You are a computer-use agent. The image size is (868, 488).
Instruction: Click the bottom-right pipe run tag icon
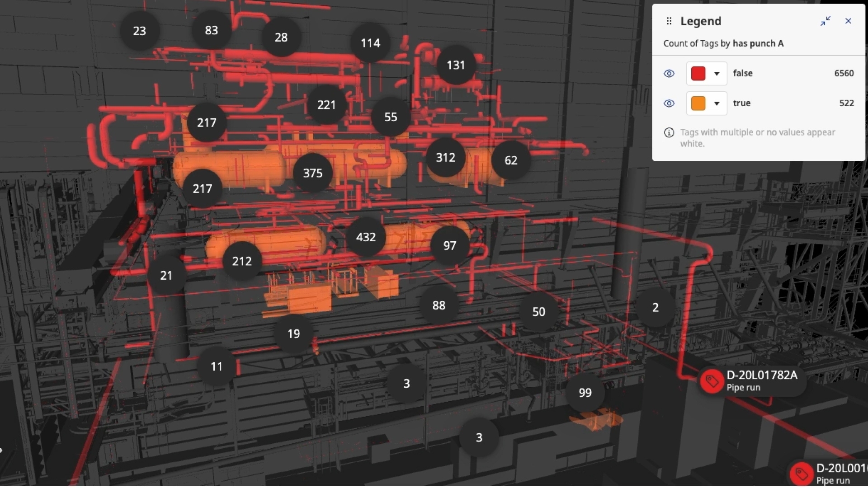click(x=802, y=474)
